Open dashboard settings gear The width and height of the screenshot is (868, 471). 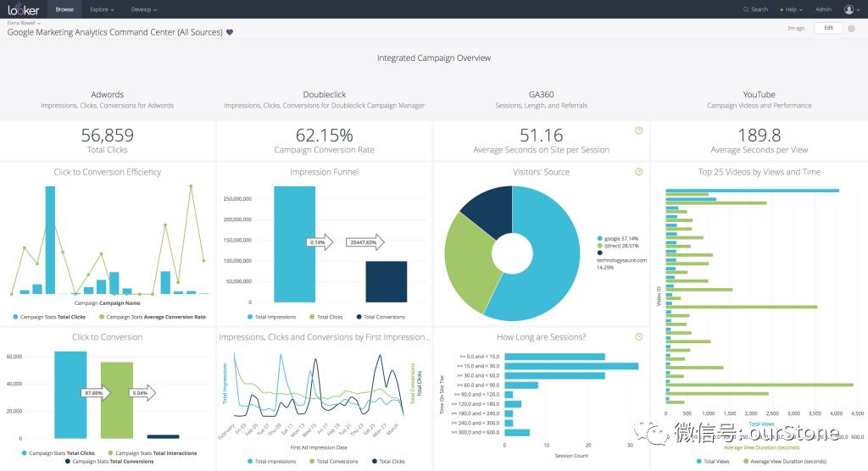click(851, 28)
